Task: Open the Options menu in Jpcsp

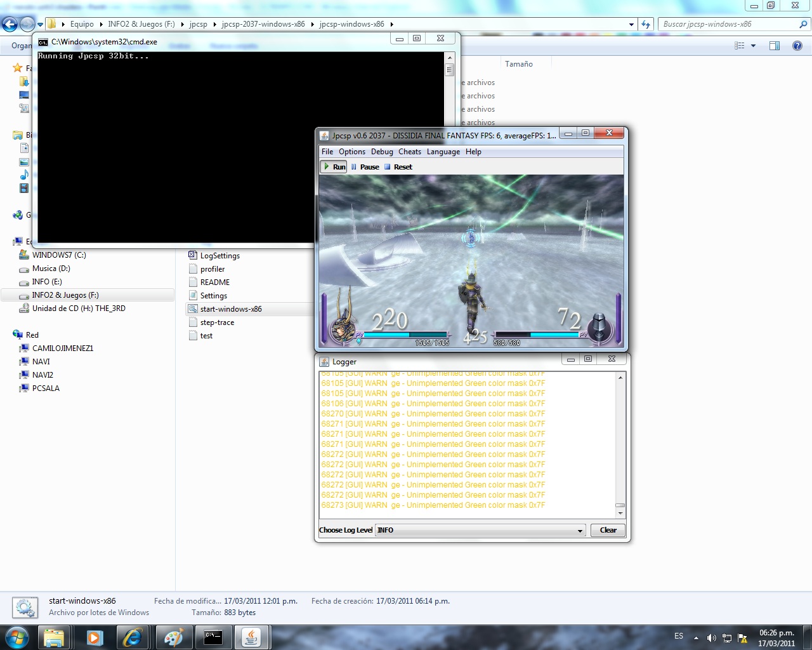Action: point(352,152)
